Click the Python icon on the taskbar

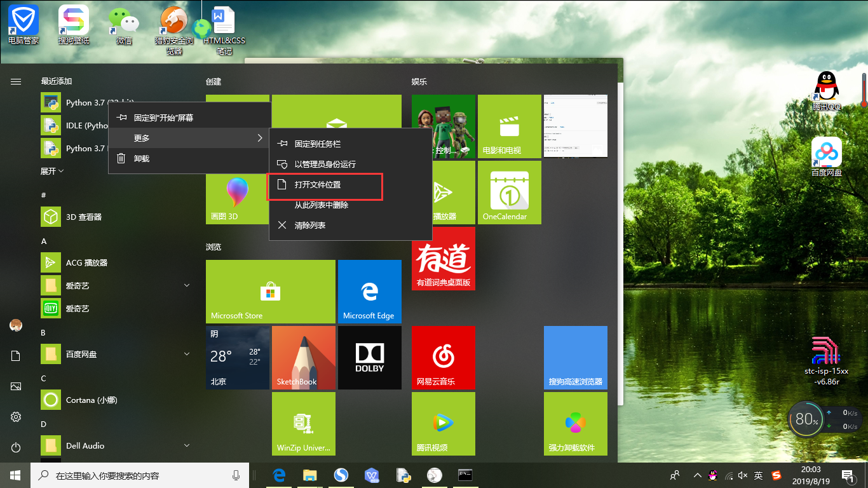coord(403,475)
